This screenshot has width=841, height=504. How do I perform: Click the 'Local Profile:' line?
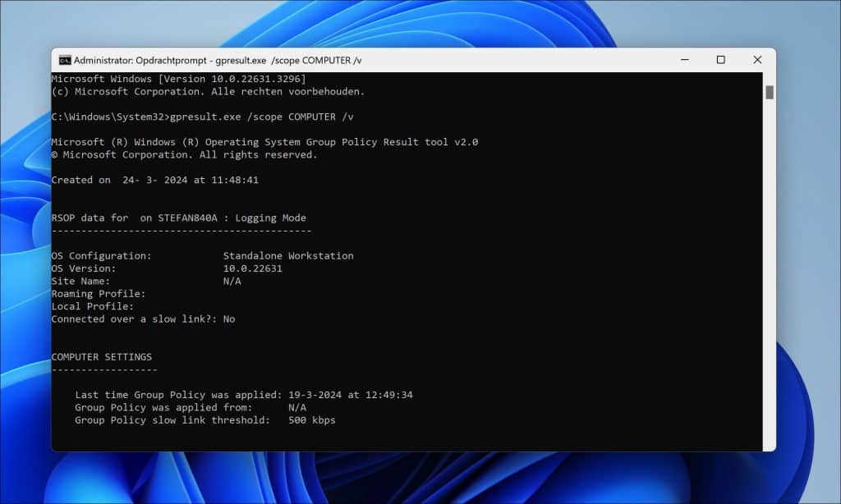[92, 307]
